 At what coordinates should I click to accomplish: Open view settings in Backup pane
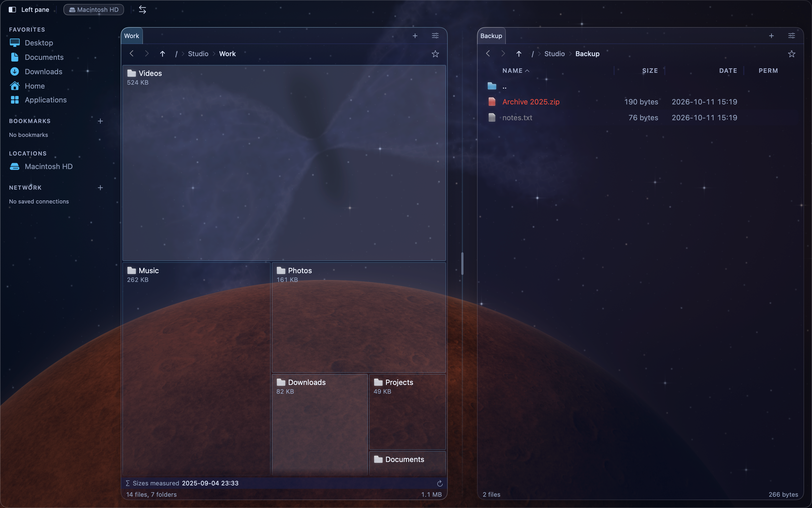coord(791,36)
